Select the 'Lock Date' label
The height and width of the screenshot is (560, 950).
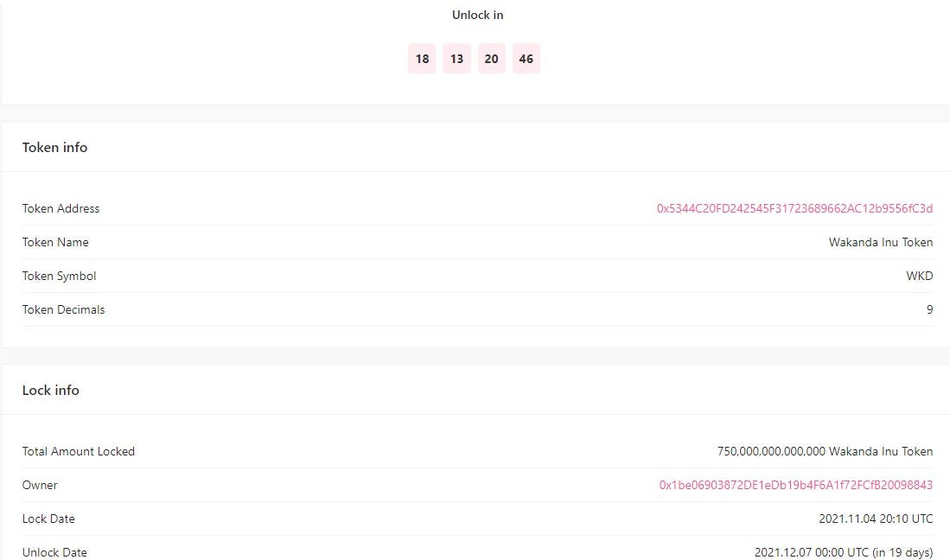[x=48, y=519]
